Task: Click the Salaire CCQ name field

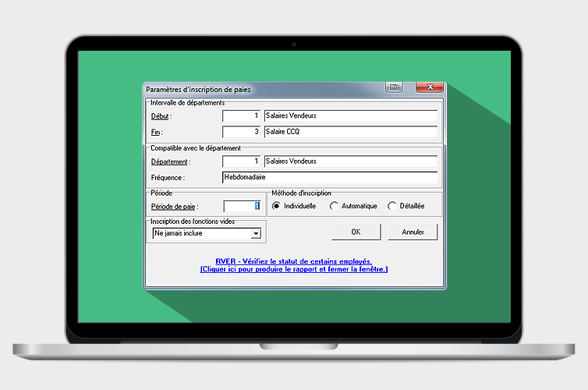Action: tap(351, 132)
